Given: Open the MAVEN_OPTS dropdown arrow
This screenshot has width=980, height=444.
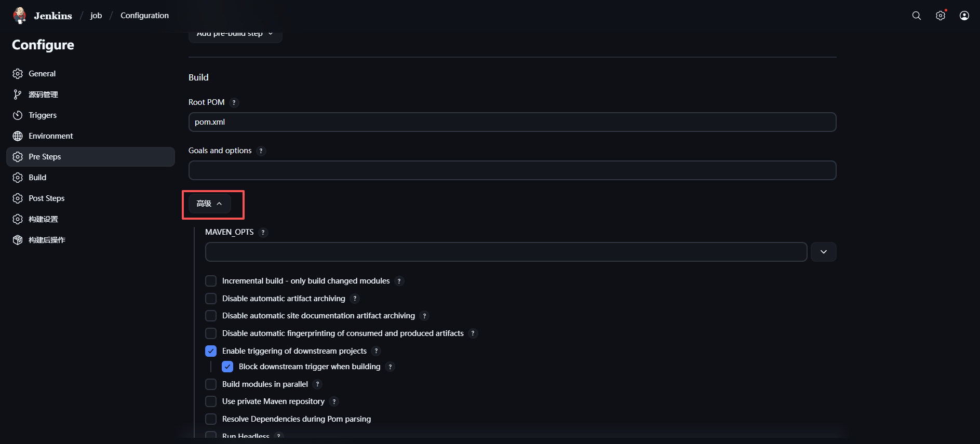Looking at the screenshot, I should click(x=823, y=252).
